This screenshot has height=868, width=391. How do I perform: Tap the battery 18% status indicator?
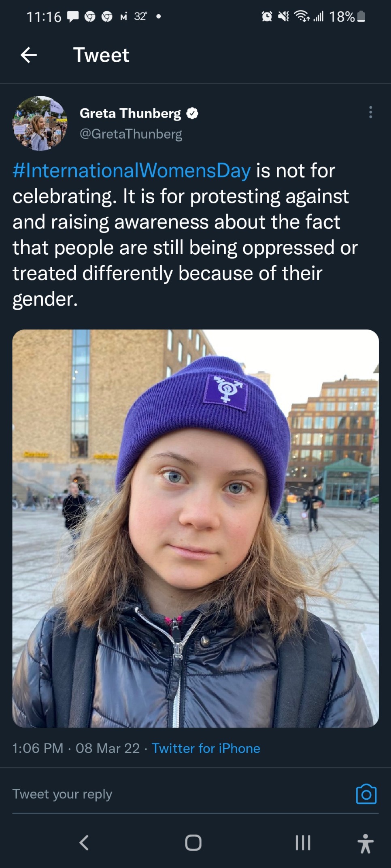(x=347, y=17)
